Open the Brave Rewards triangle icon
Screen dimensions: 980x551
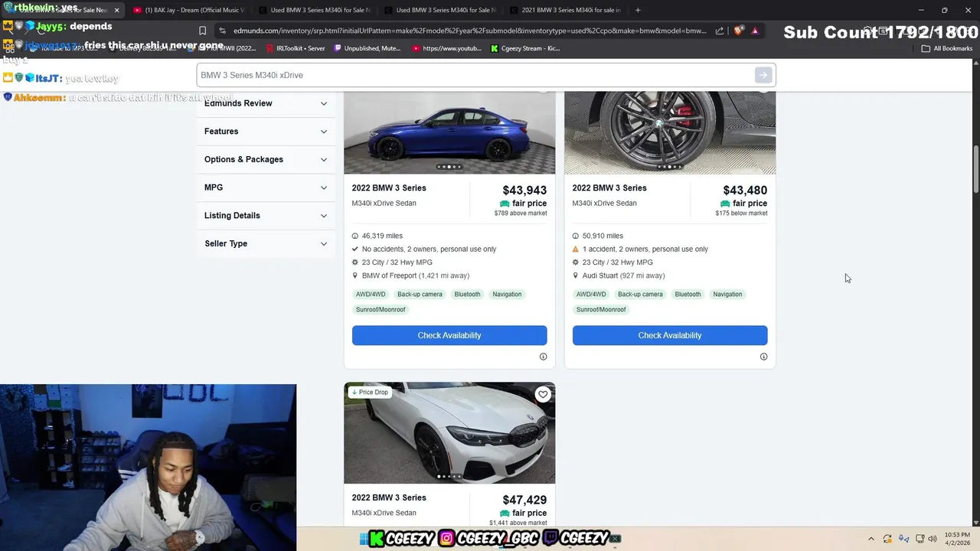755,31
